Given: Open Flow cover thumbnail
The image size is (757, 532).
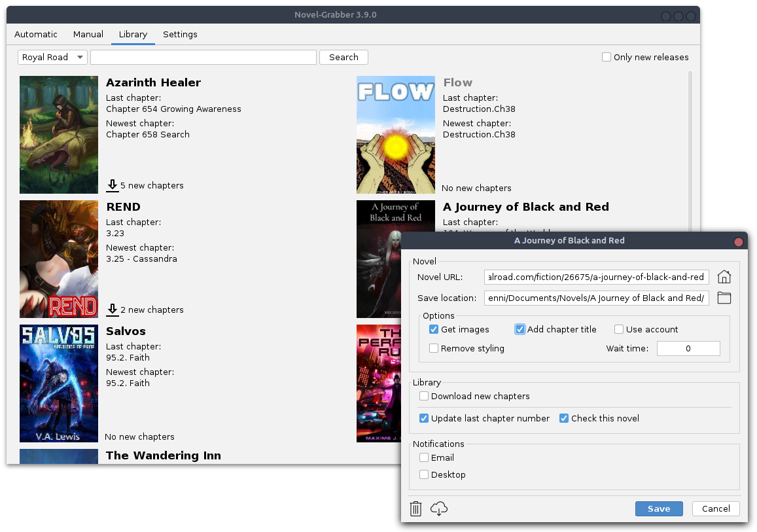Looking at the screenshot, I should click(x=396, y=135).
